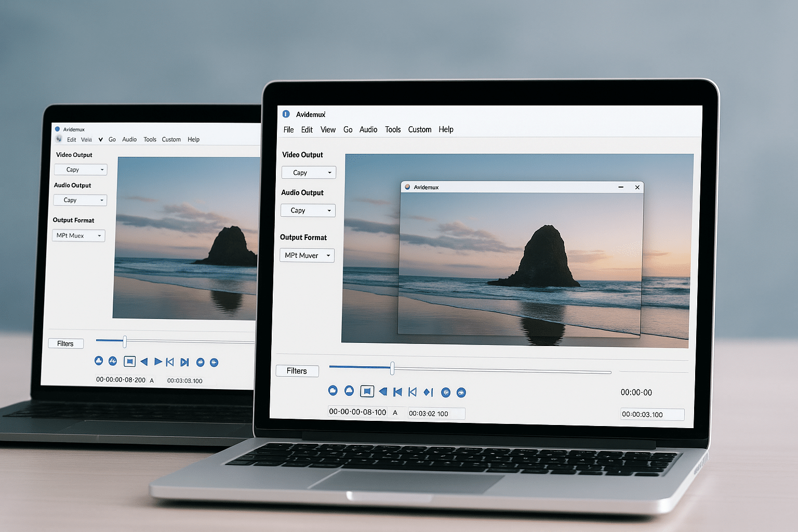This screenshot has width=798, height=532.
Task: Click the 00:00:03.100 duration field
Action: pyautogui.click(x=651, y=414)
